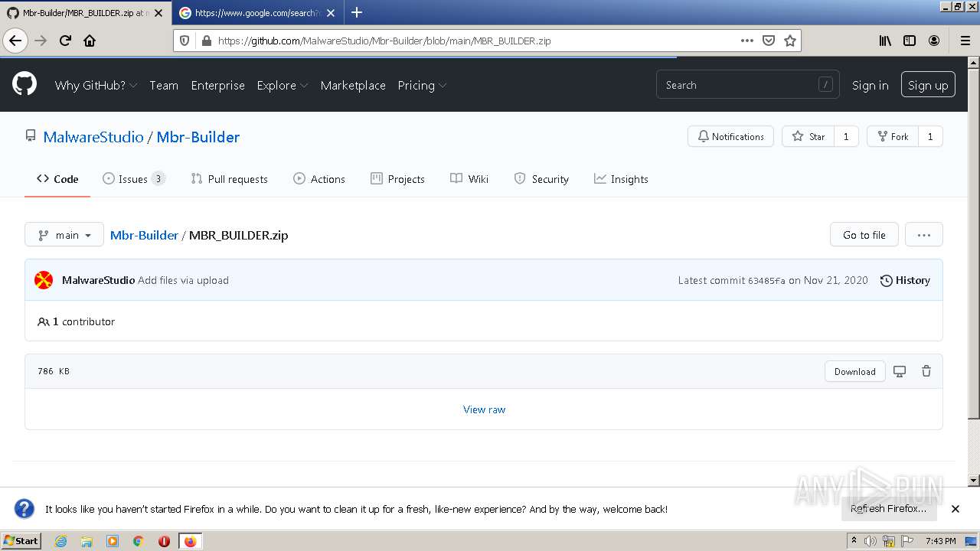Screen dimensions: 980x551
Task: Open Mbr-Builder repository title link
Action: 198,137
